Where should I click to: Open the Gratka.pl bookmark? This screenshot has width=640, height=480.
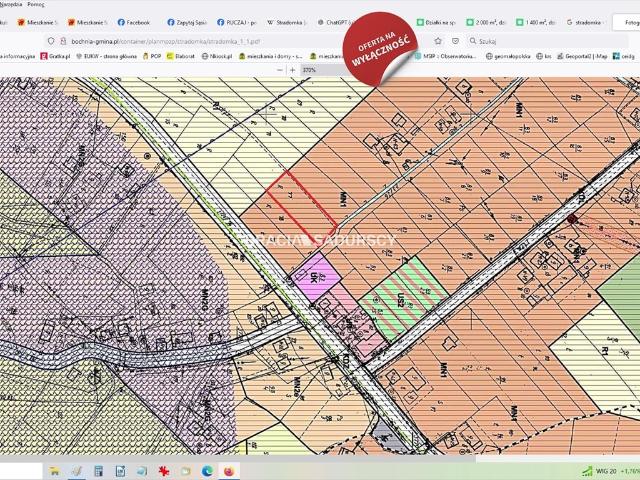coord(59,56)
